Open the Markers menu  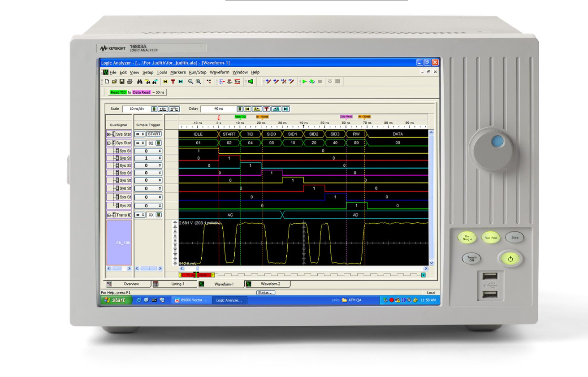pos(179,72)
